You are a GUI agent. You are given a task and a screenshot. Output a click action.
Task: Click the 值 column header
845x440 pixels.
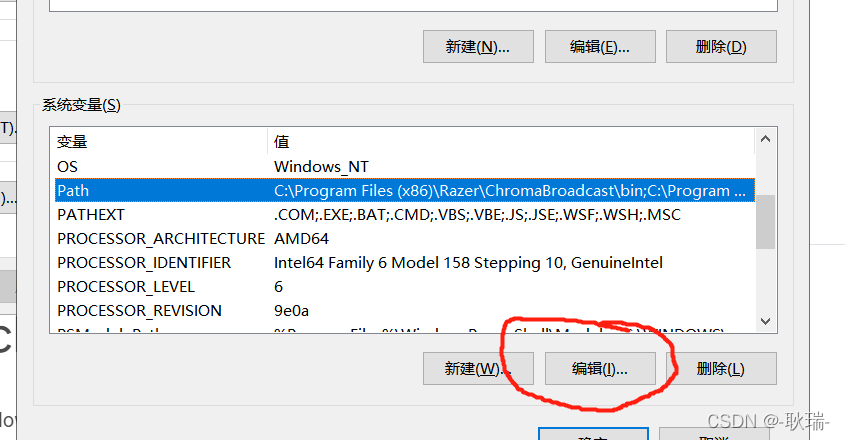pos(511,142)
